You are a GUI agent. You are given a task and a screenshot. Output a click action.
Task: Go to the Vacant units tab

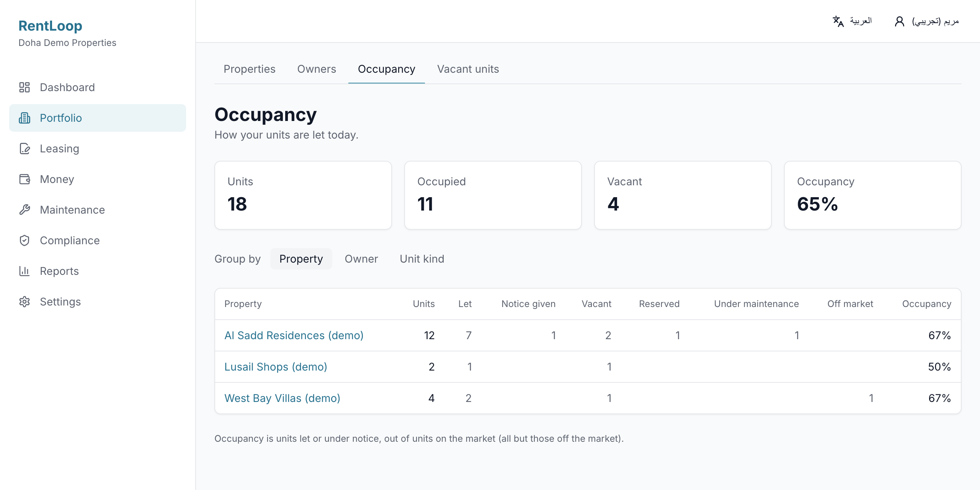click(x=468, y=69)
